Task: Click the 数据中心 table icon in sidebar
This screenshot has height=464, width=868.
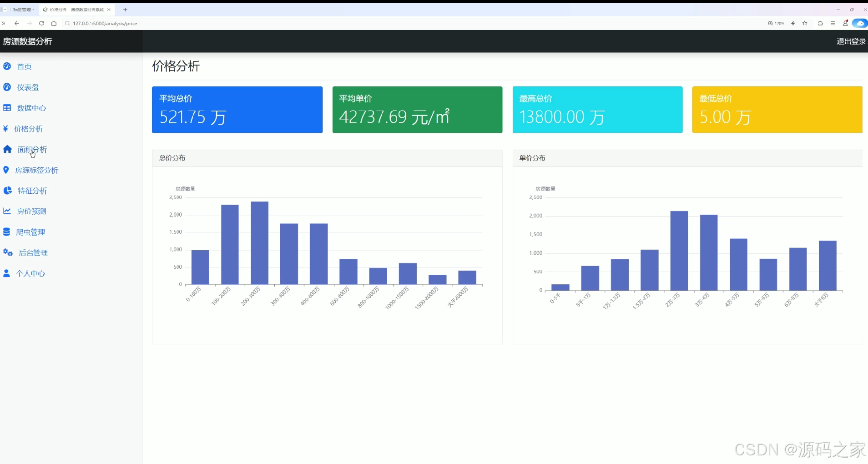Action: coord(7,108)
